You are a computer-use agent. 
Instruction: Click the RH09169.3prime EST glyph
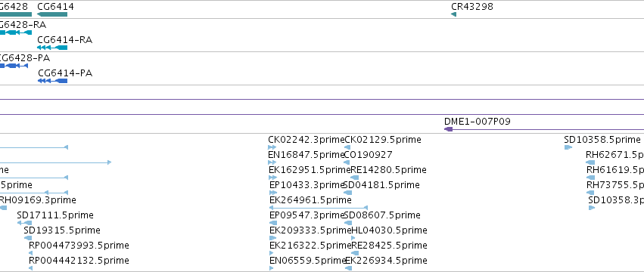point(3,208)
